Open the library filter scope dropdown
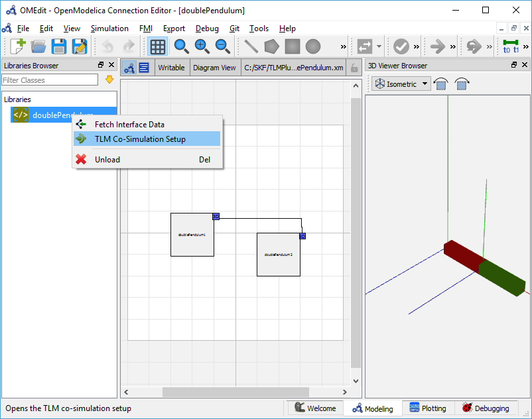Viewport: 532px width, 419px height. (109, 80)
